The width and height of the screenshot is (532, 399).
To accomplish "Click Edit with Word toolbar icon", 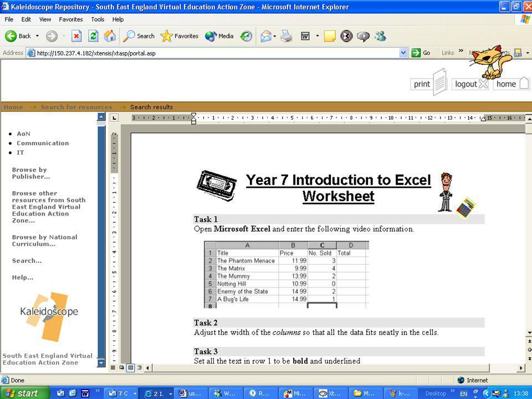I will (x=305, y=36).
